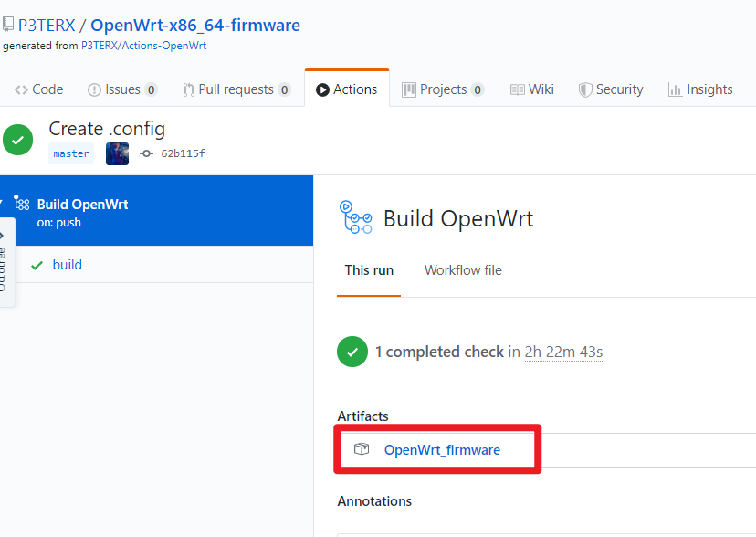Click the Annotations section heading
This screenshot has height=537, width=756.
tap(374, 501)
